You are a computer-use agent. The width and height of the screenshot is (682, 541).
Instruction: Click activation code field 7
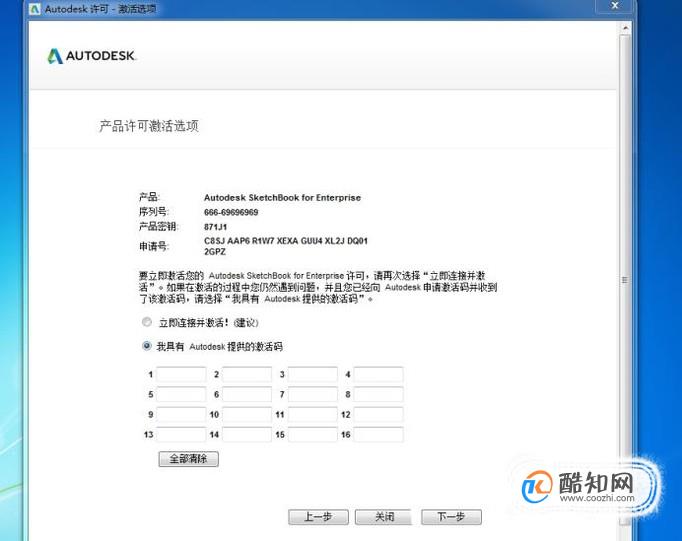pyautogui.click(x=313, y=394)
